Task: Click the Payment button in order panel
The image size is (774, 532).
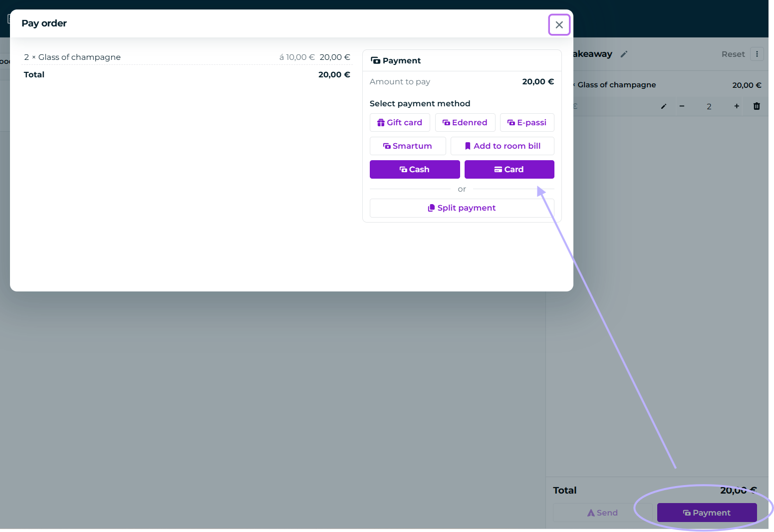Action: click(x=707, y=513)
